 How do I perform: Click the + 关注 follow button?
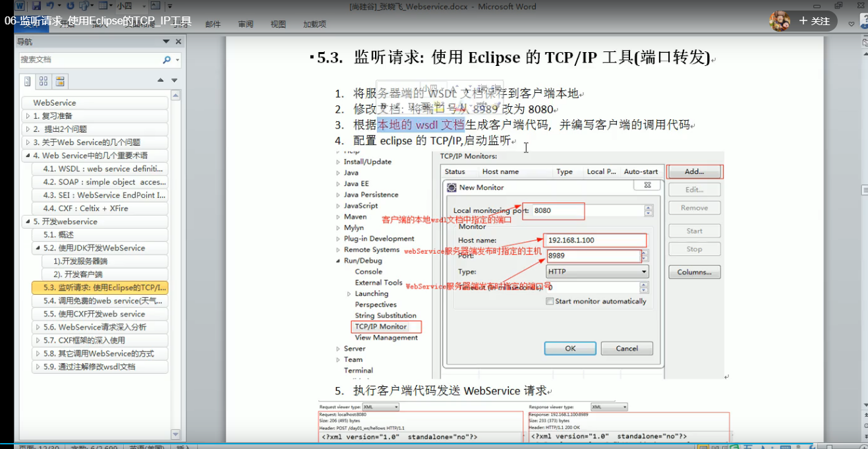815,21
